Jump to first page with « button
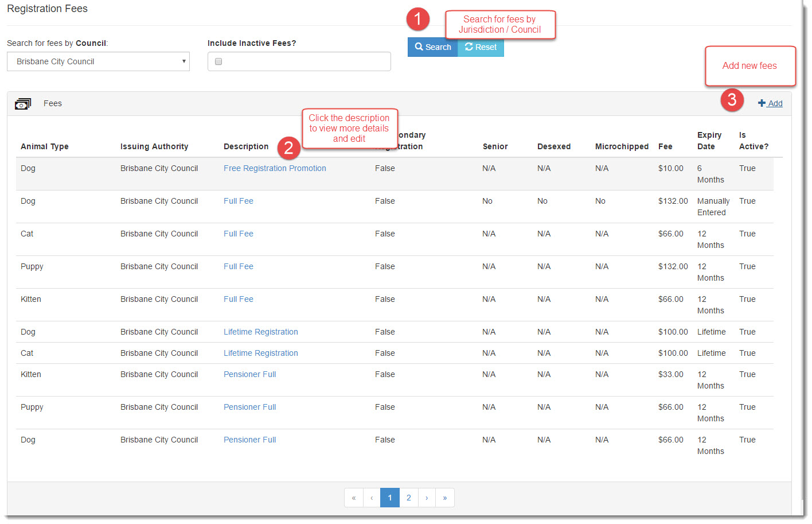The image size is (812, 524). click(x=354, y=498)
